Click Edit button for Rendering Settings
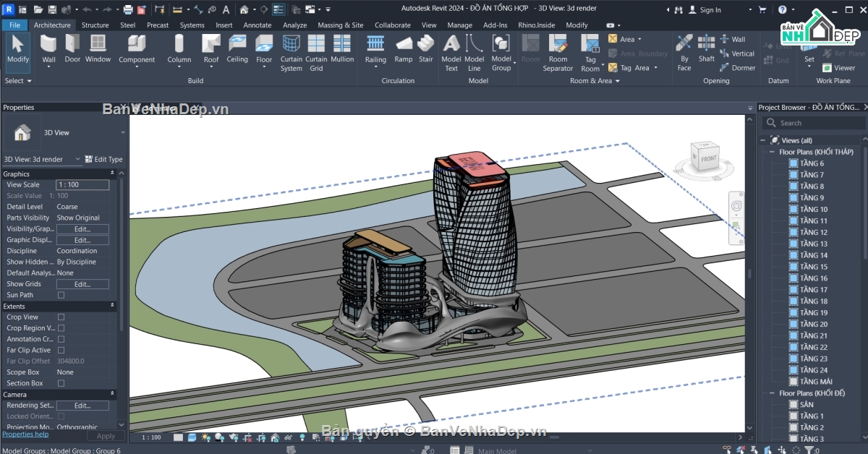This screenshot has width=868, height=454. 82,406
